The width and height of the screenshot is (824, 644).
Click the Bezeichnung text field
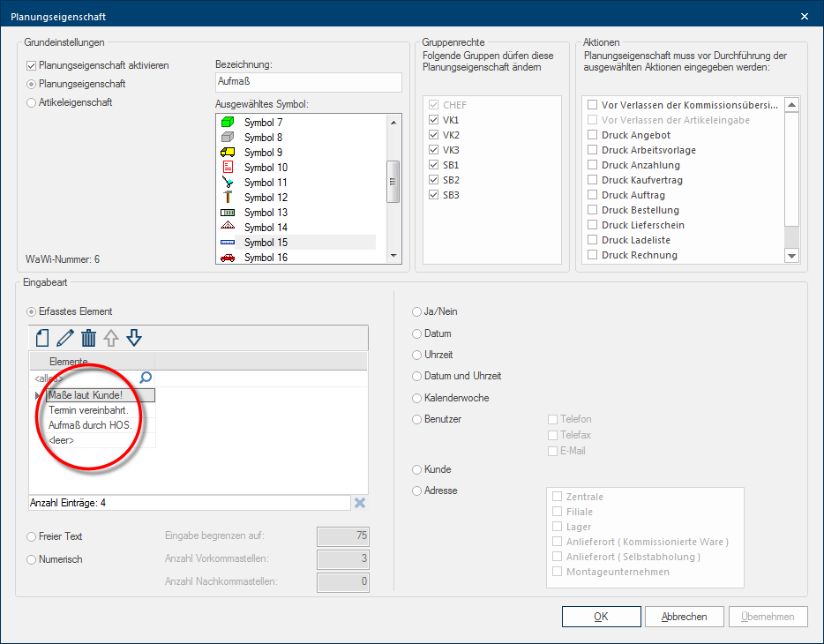point(308,82)
